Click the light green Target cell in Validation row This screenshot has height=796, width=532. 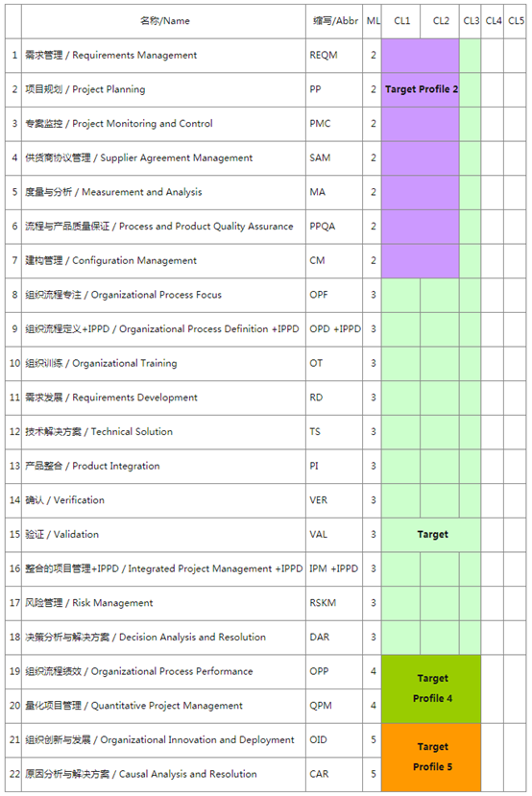[x=431, y=535]
